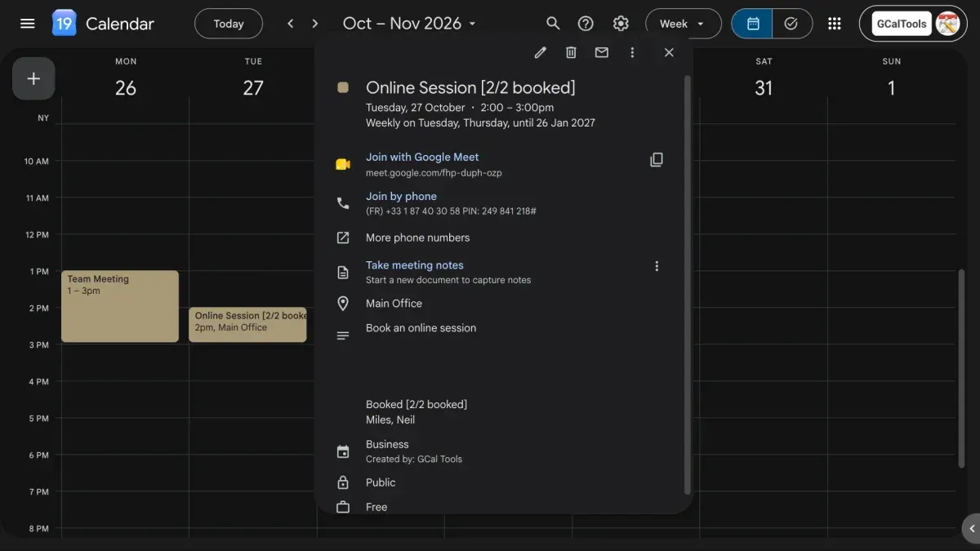
Task: Click the Online Session [2/2 booked] title
Action: point(470,87)
